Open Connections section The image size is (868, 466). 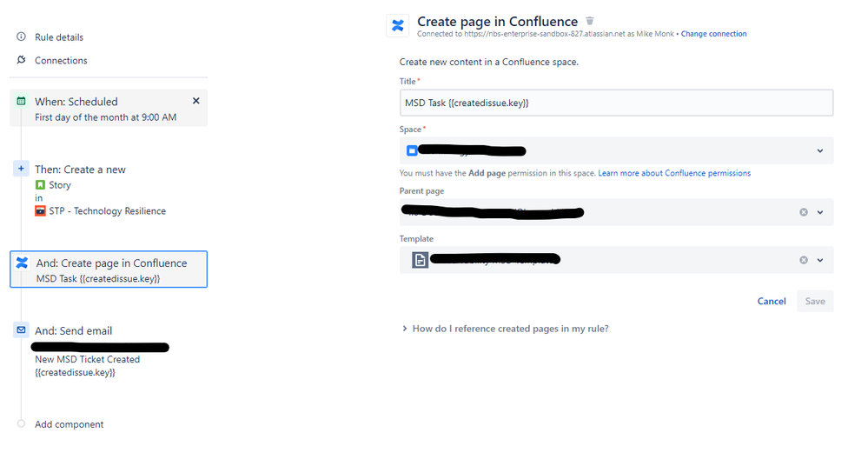click(61, 60)
